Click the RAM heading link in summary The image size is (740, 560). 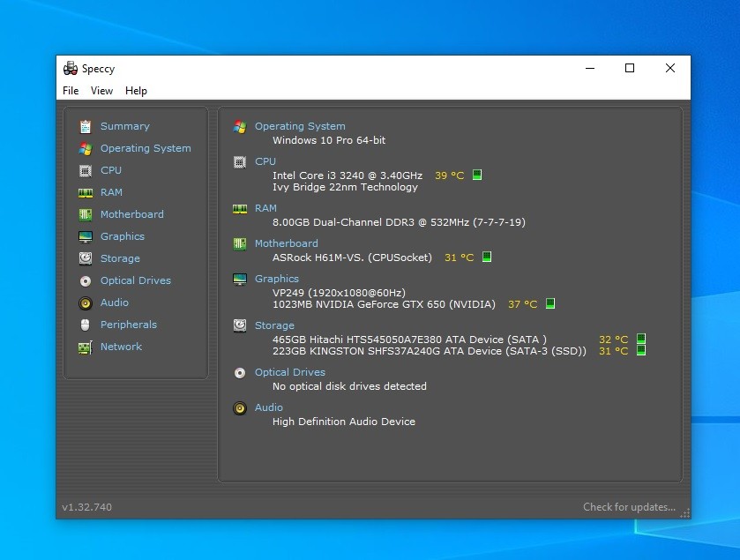pyautogui.click(x=265, y=208)
